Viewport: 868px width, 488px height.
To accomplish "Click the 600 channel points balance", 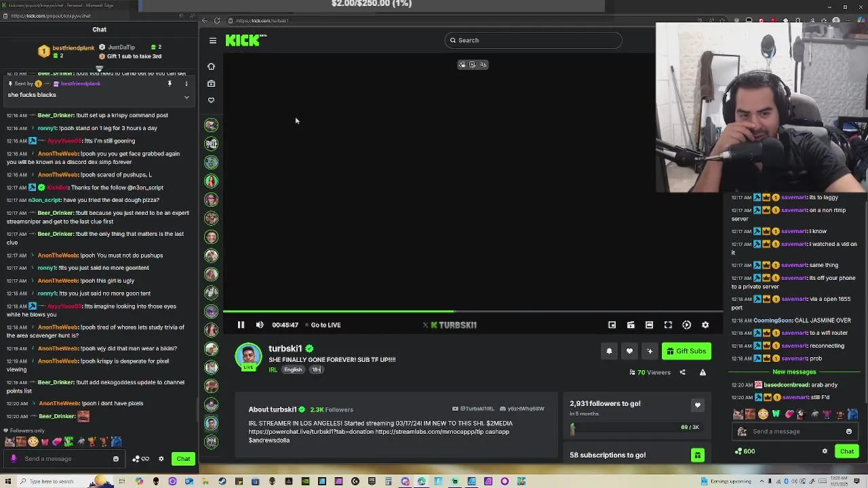I will click(x=745, y=451).
